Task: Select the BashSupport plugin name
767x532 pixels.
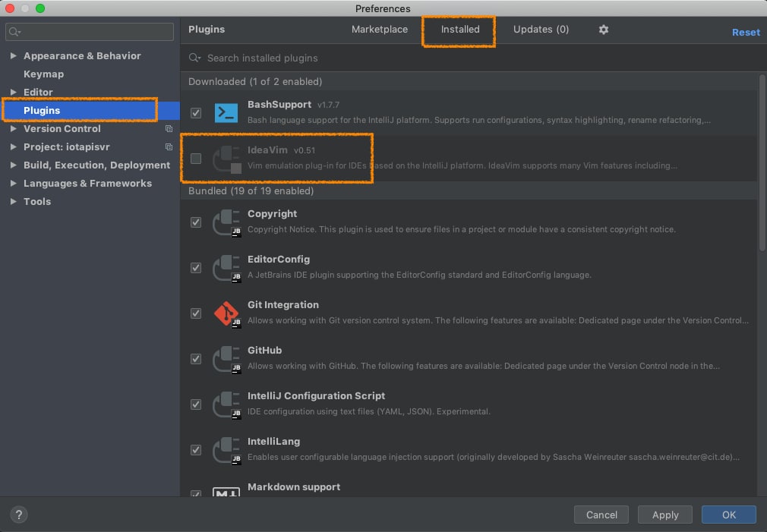Action: [x=279, y=105]
